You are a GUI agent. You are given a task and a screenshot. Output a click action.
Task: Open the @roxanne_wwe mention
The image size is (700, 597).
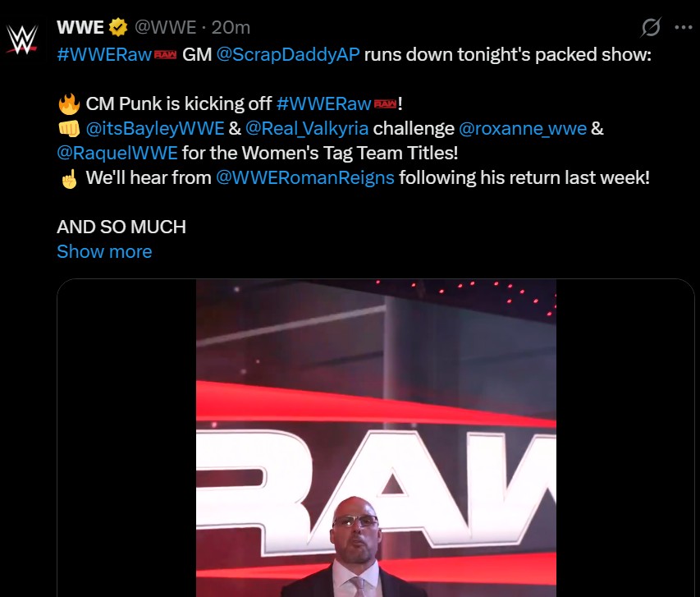pos(523,129)
